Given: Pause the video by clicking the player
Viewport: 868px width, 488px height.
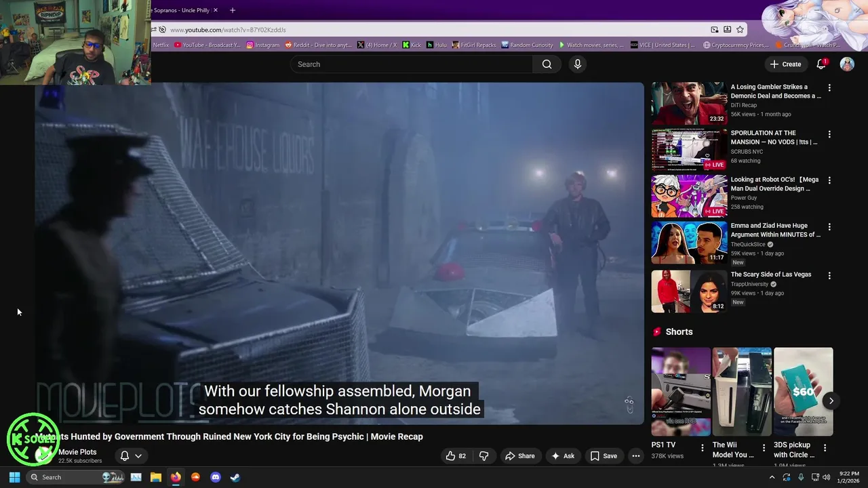Looking at the screenshot, I should pos(339,253).
